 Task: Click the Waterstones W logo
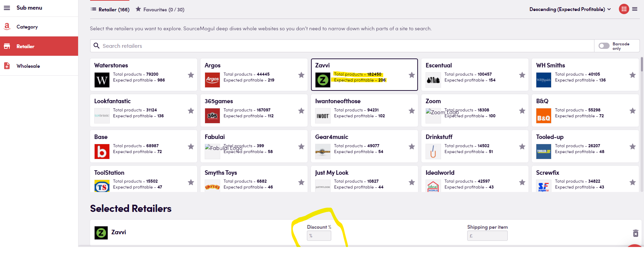102,80
